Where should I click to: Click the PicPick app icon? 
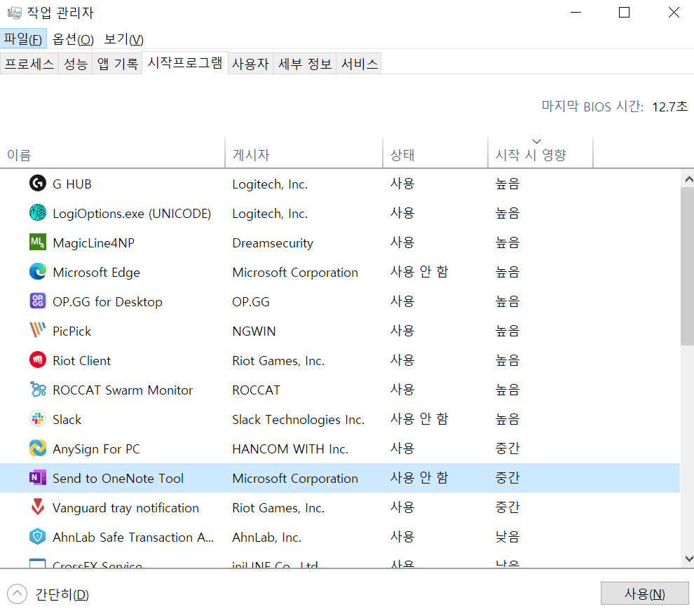pyautogui.click(x=38, y=331)
